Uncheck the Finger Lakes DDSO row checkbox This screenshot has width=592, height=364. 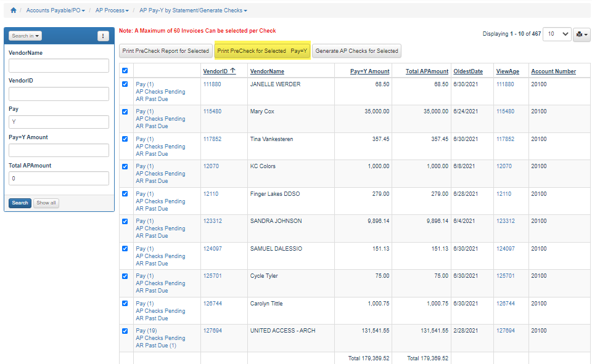[x=125, y=193]
